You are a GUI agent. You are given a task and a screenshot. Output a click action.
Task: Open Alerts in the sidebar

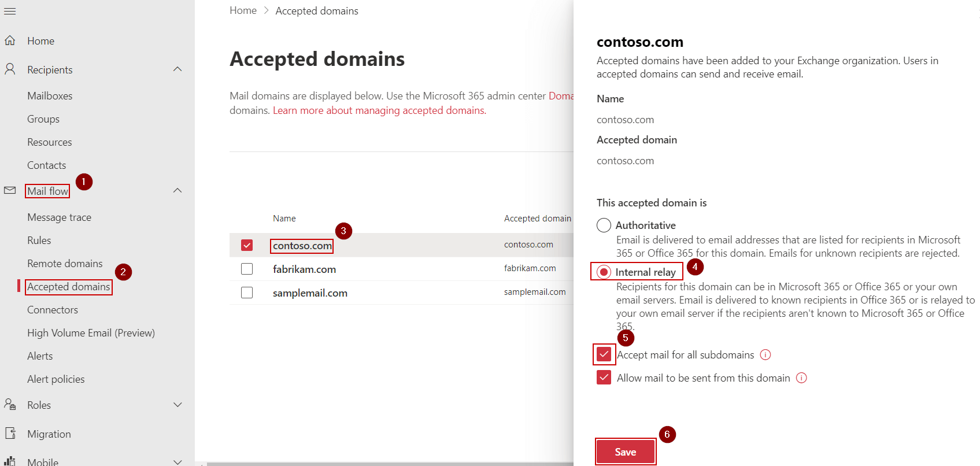[x=40, y=356]
